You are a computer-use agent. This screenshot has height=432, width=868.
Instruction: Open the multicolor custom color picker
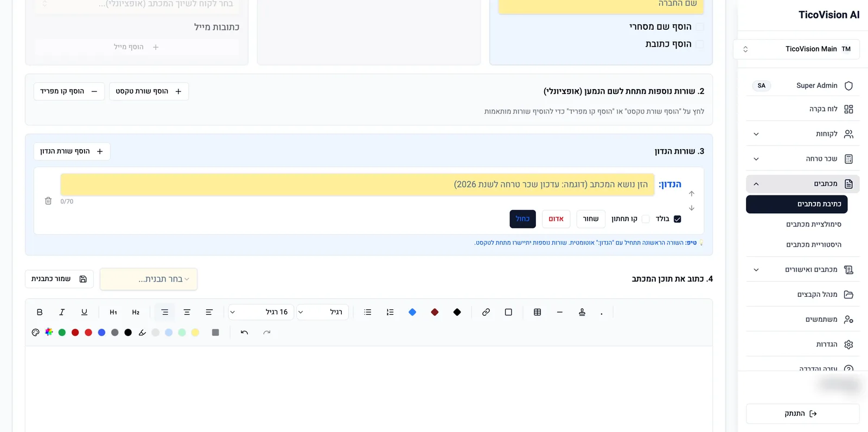point(49,332)
